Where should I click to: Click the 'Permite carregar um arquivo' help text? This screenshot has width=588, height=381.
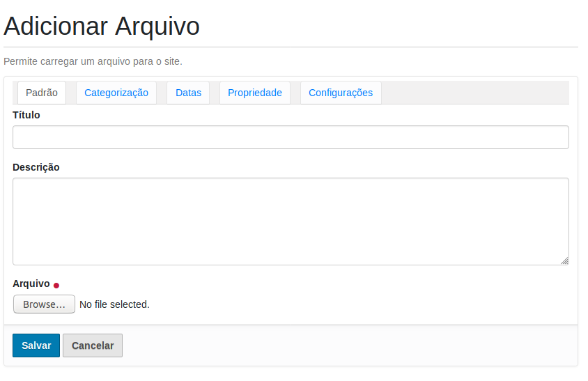pos(93,61)
